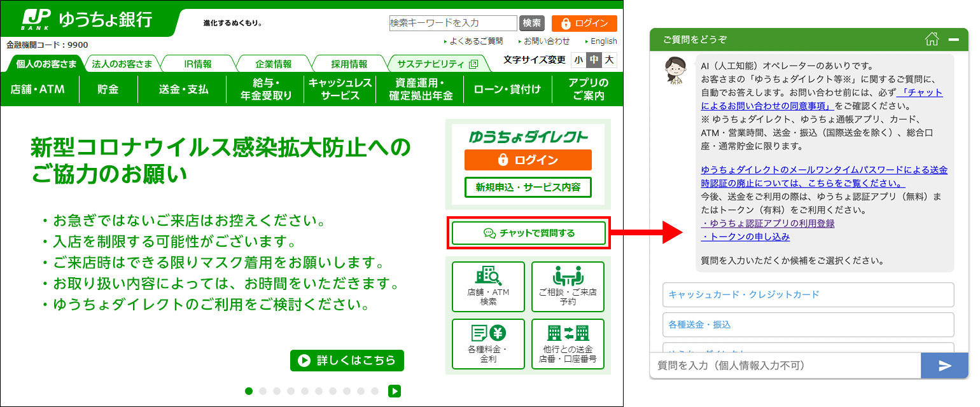Screen dimensions: 980x407
Task: Focus the 検索キーワードを入力 search field
Action: (453, 24)
